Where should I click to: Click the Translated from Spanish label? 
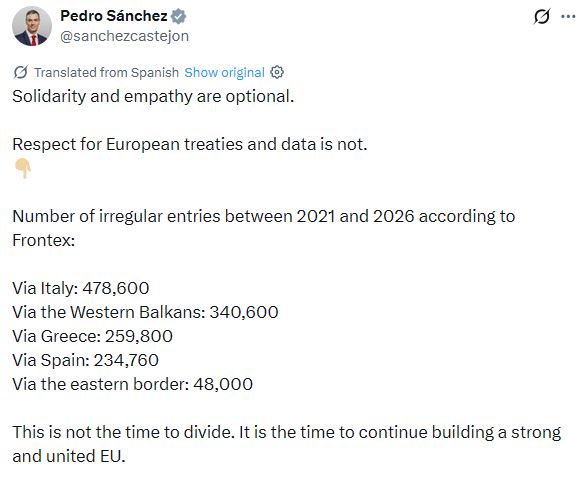click(106, 72)
